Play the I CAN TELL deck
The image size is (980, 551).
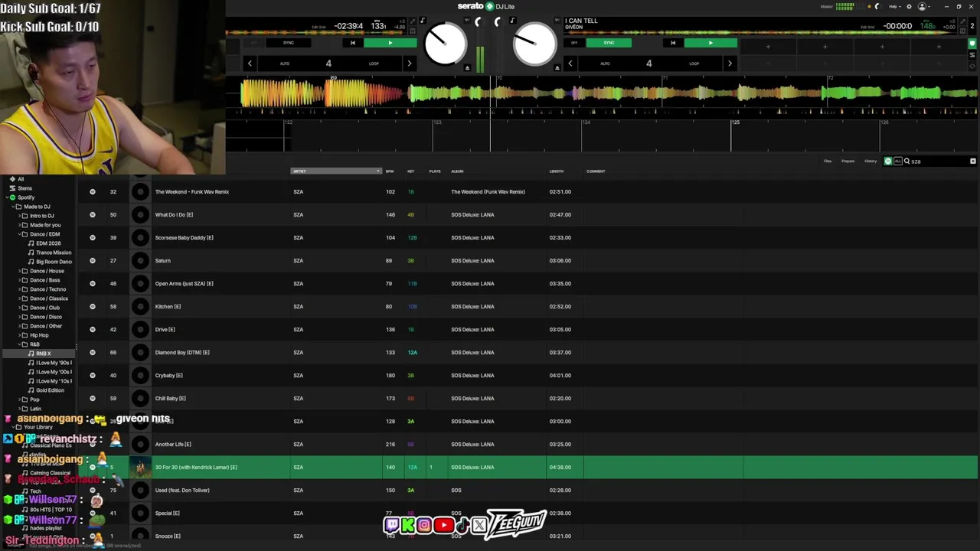point(710,43)
